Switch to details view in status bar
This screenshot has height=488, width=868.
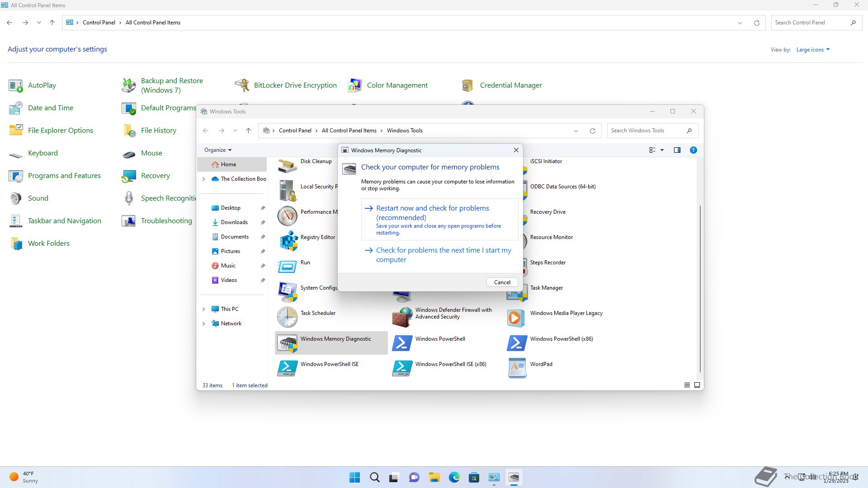click(x=687, y=385)
